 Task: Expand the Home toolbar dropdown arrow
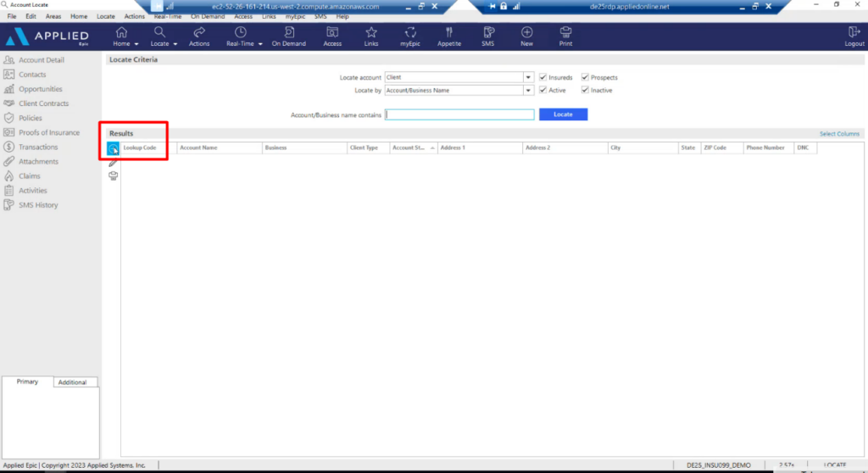tap(136, 44)
